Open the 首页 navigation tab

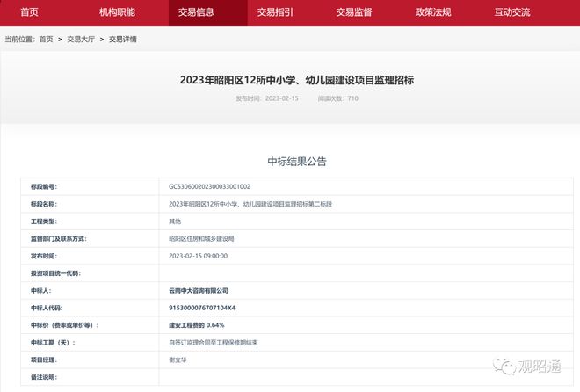[29, 12]
